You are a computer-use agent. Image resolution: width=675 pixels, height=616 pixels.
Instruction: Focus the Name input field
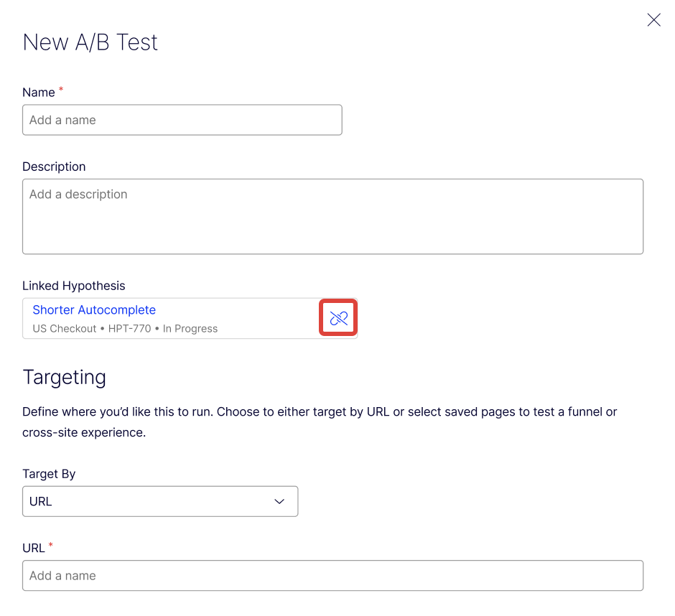click(x=182, y=120)
